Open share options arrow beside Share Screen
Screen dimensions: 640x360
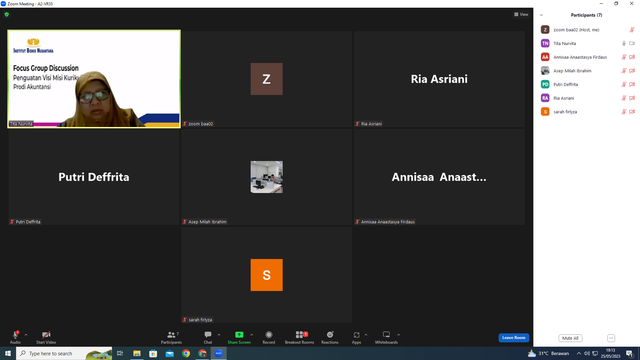pos(251,335)
